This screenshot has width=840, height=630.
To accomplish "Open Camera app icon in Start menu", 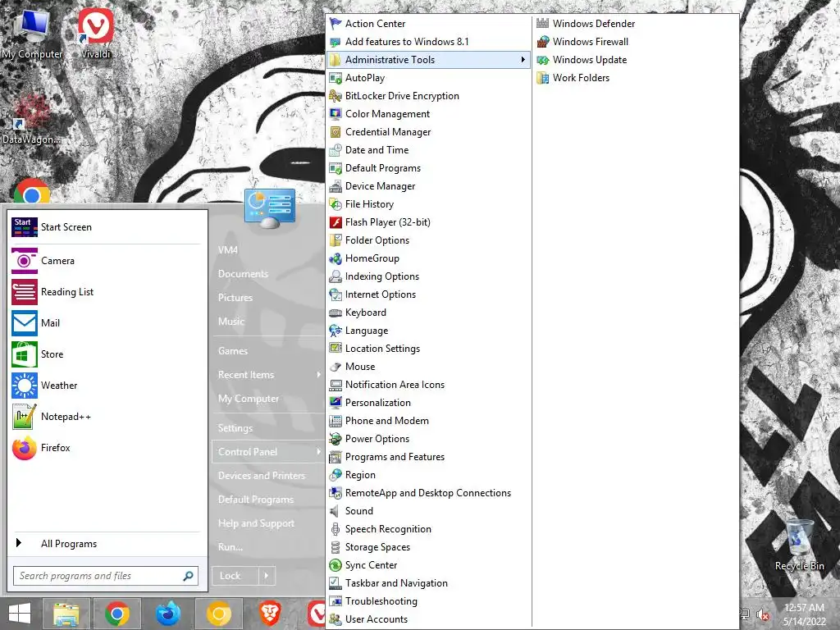I will tap(25, 261).
